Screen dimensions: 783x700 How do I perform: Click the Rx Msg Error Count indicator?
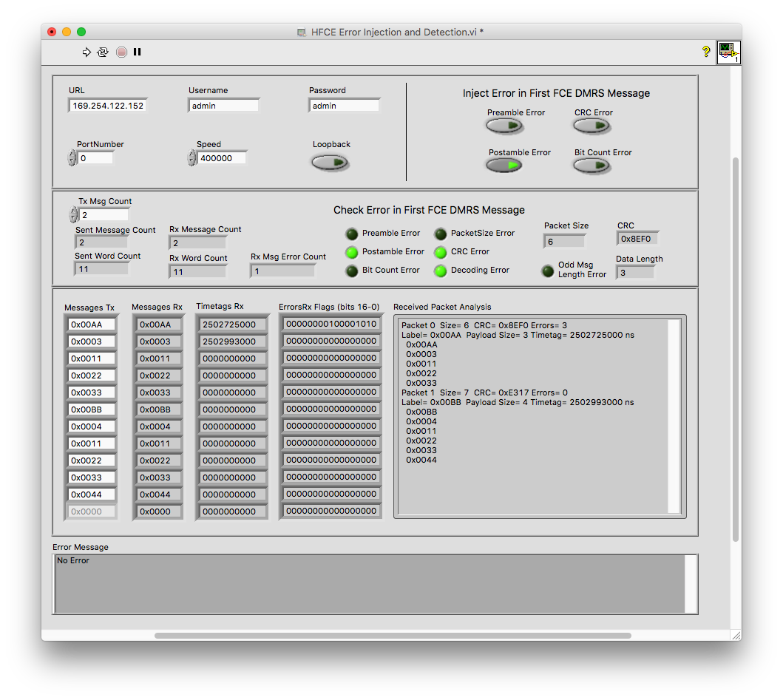282,271
